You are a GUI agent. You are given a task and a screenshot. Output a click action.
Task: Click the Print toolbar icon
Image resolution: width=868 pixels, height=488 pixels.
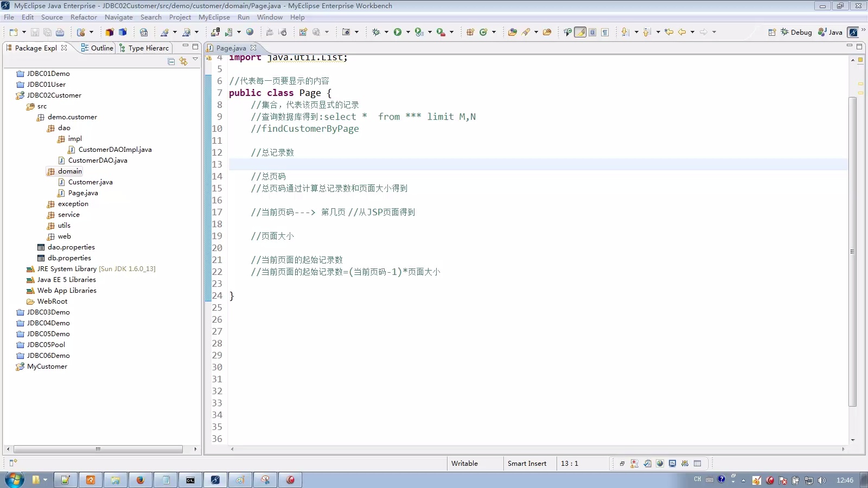point(60,32)
